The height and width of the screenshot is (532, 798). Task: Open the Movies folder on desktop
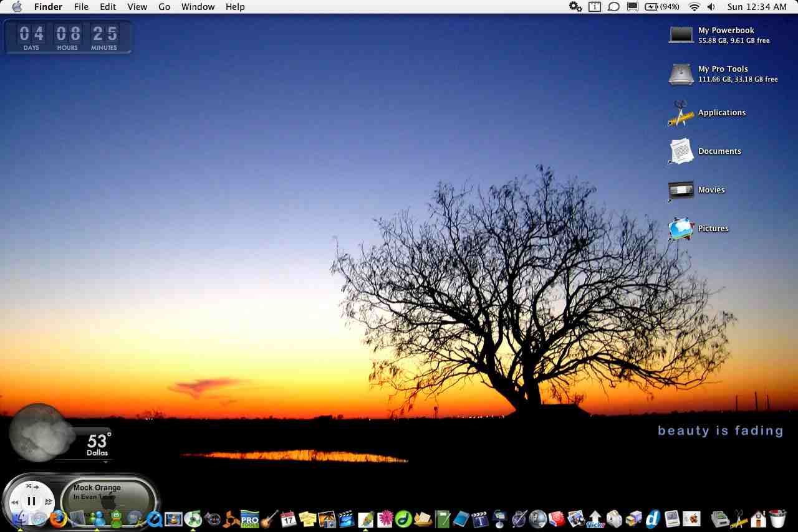click(681, 190)
